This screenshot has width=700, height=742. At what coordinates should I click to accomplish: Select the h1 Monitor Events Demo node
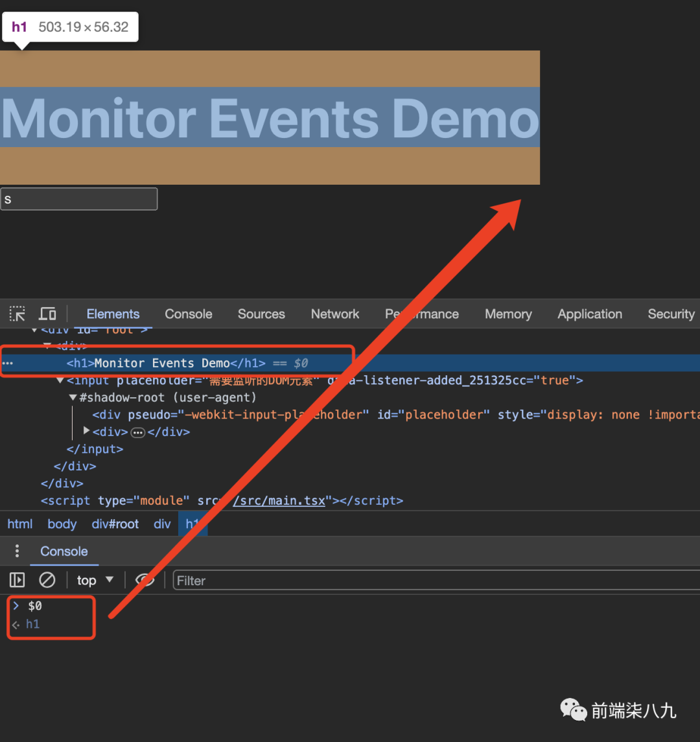click(166, 363)
